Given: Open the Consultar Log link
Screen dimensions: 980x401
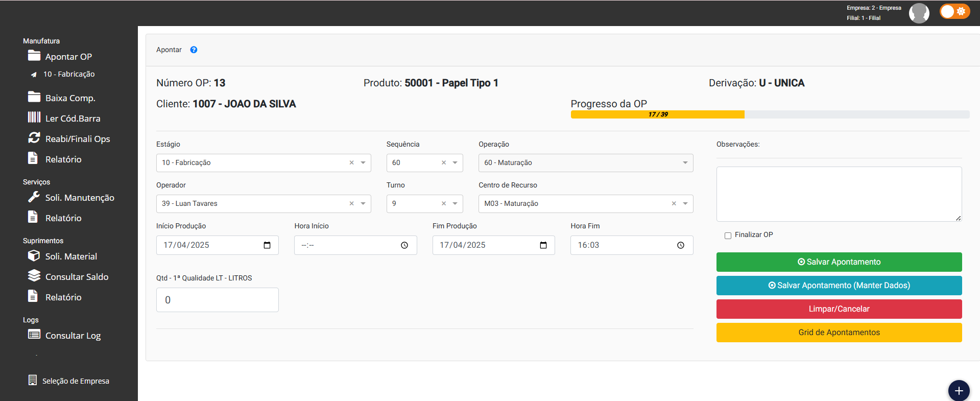Looking at the screenshot, I should (x=73, y=336).
